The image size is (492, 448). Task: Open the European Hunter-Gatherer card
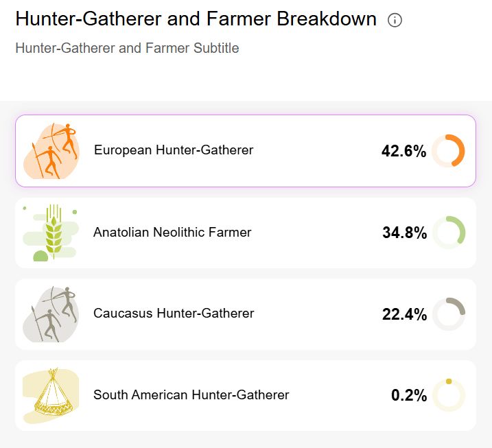[x=246, y=151]
